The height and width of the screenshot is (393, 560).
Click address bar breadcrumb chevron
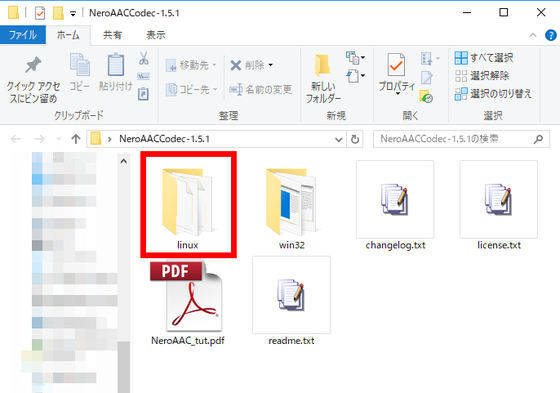110,139
